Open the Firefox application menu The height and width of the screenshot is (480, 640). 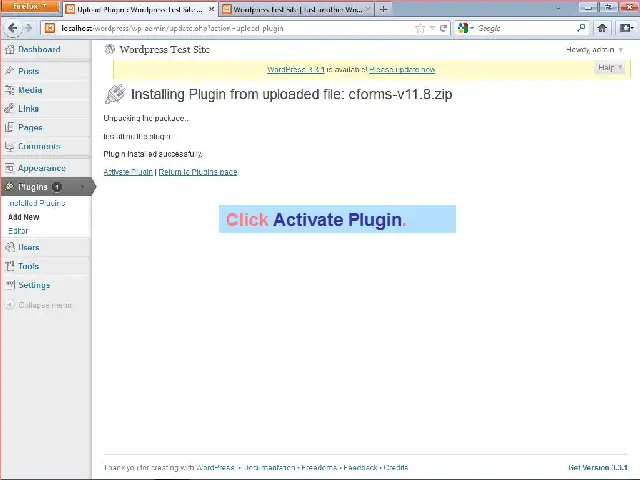click(29, 7)
